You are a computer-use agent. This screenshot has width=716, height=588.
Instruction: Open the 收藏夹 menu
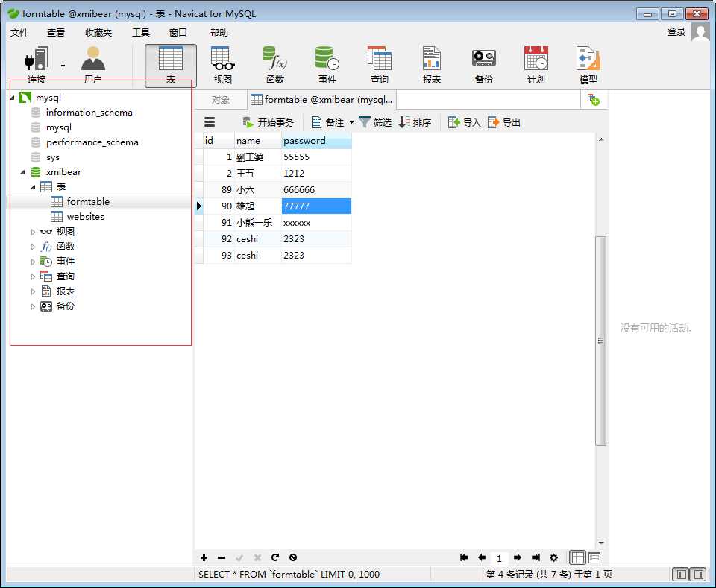(x=98, y=32)
